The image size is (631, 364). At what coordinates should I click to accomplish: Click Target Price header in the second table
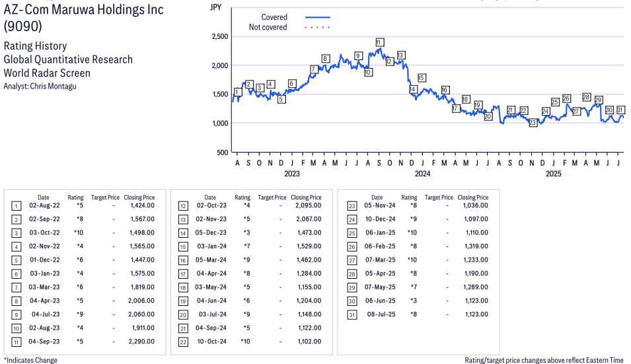(272, 198)
